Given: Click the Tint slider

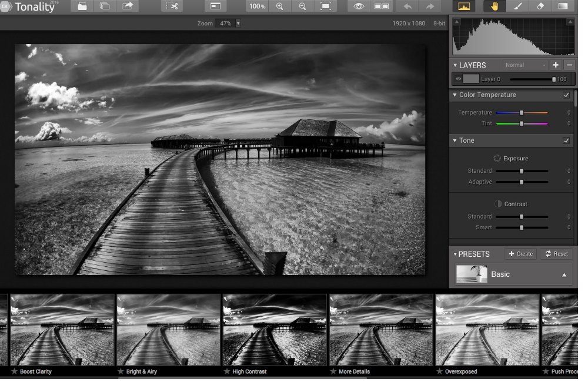Looking at the screenshot, I should tap(522, 123).
